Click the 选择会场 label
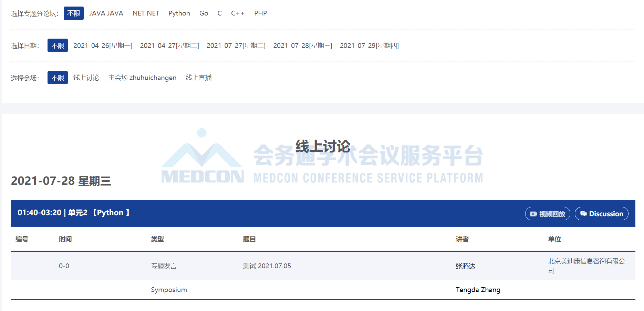Screen dimensions: 644x311 coord(25,78)
